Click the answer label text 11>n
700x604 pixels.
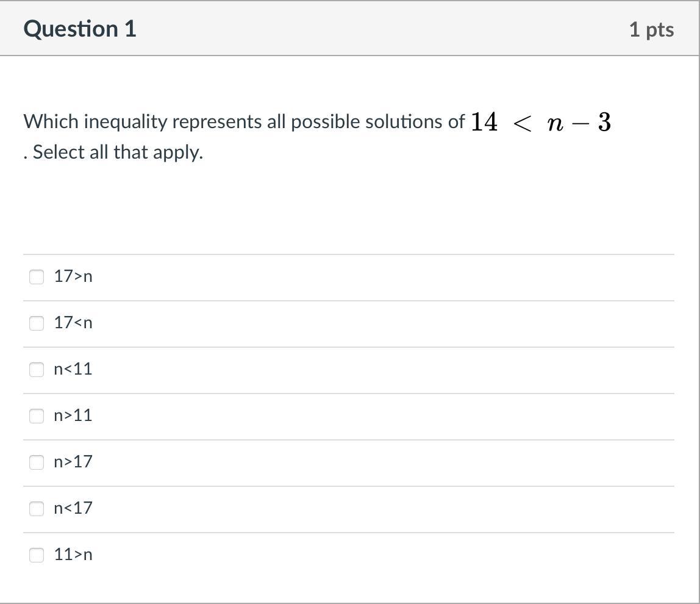[73, 555]
